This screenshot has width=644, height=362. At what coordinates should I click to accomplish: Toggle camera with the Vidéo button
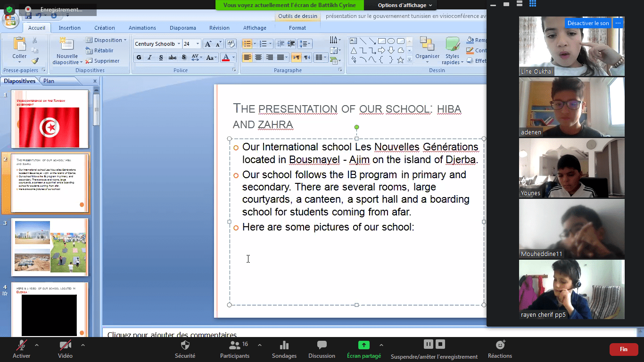(65, 346)
